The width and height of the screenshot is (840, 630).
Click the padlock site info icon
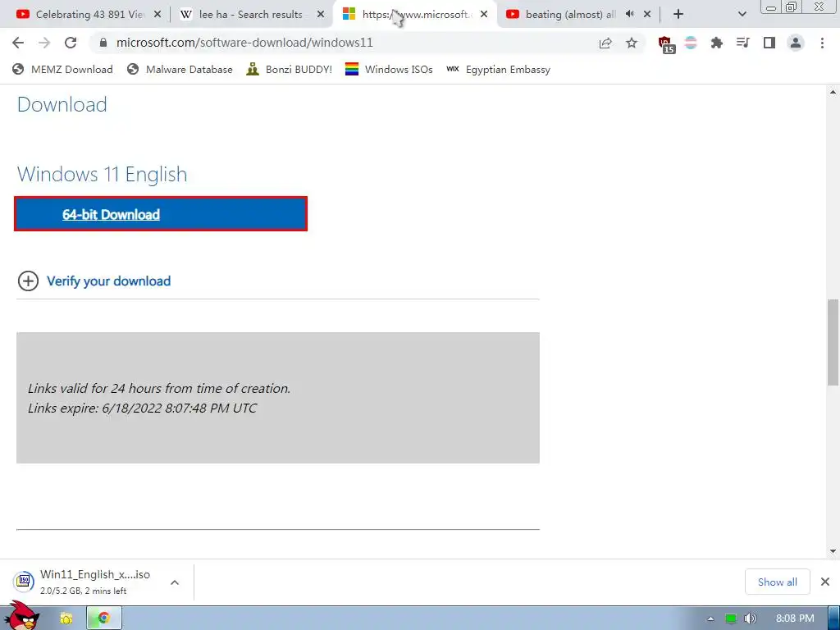coord(103,43)
